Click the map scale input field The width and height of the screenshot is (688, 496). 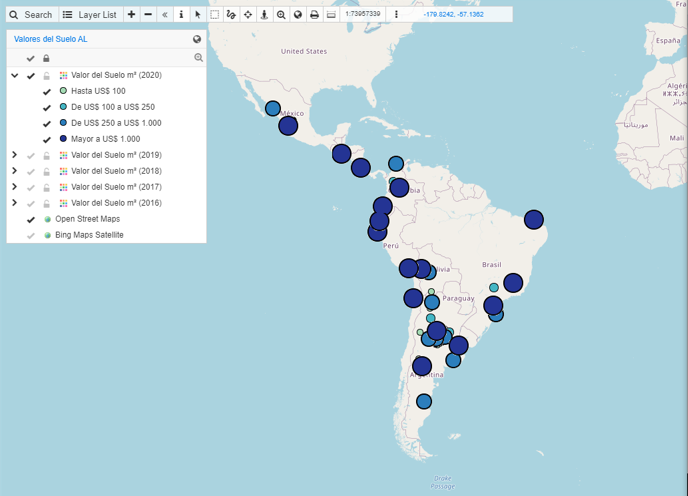[363, 15]
